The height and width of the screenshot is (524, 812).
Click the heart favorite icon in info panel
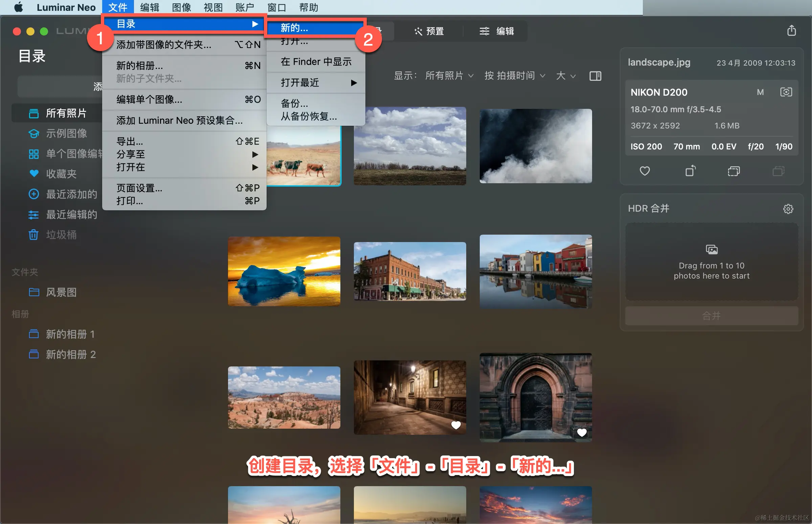point(645,171)
